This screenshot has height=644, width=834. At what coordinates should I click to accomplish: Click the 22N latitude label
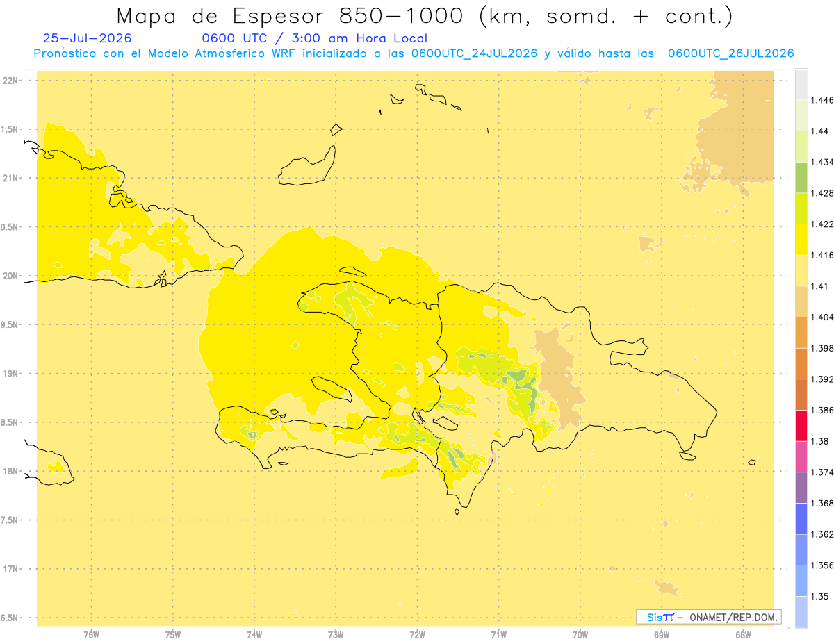pyautogui.click(x=11, y=81)
